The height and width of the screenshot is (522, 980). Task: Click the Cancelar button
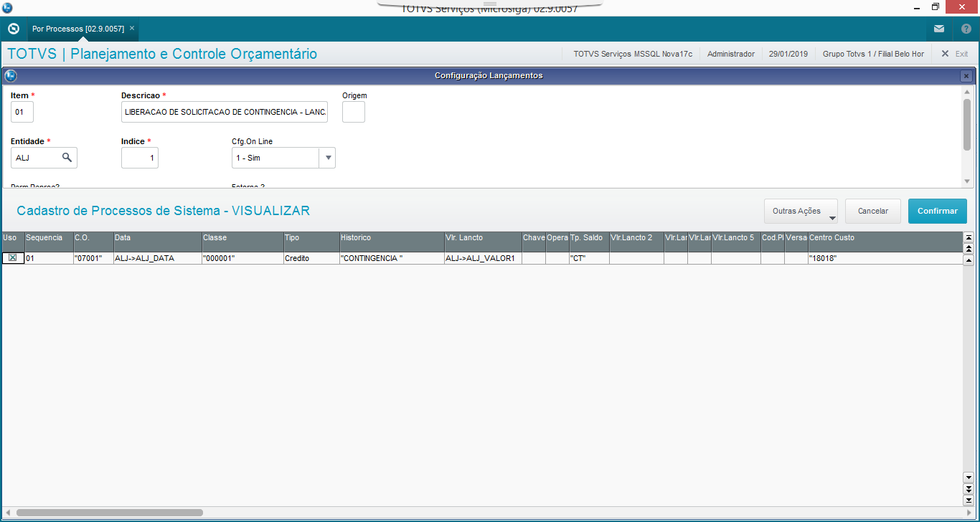(873, 212)
